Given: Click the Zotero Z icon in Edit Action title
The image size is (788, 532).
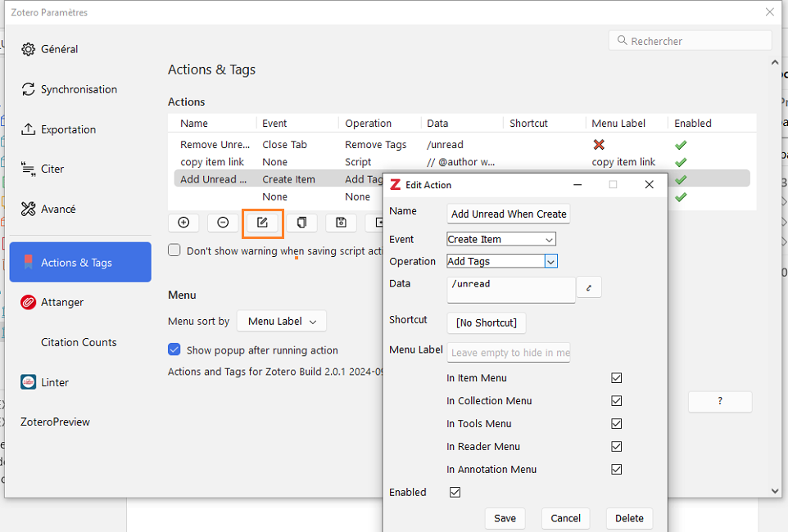Looking at the screenshot, I should [396, 185].
